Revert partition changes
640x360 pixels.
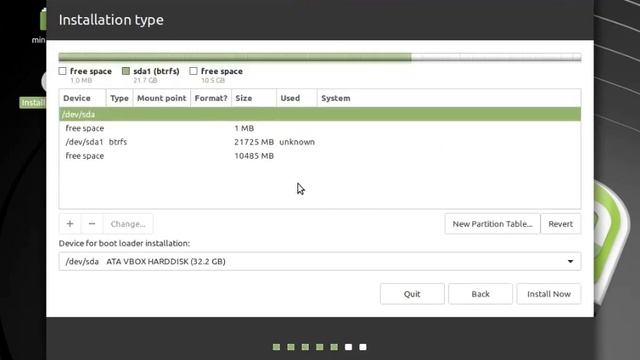point(560,224)
